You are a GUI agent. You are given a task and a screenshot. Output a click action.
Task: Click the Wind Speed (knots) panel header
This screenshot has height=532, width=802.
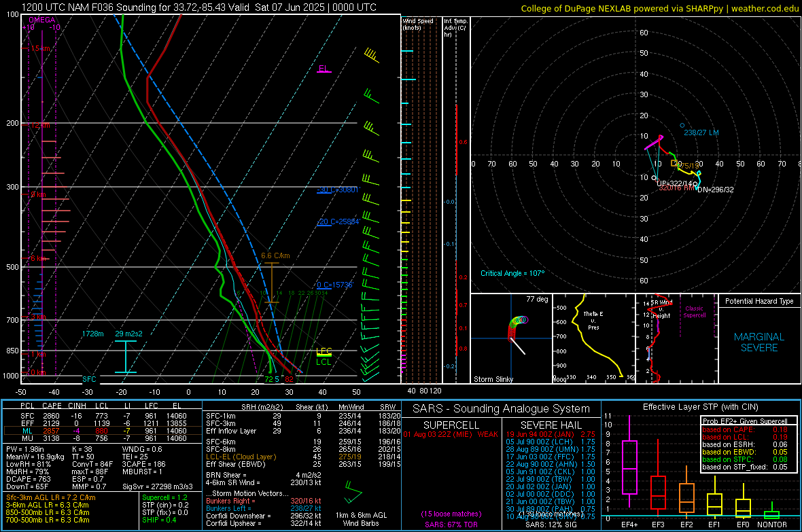(417, 24)
